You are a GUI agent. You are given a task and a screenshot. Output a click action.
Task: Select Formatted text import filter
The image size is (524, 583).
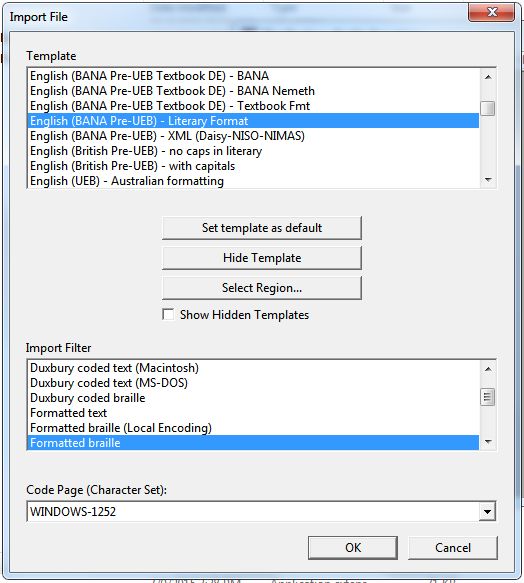[x=253, y=413]
